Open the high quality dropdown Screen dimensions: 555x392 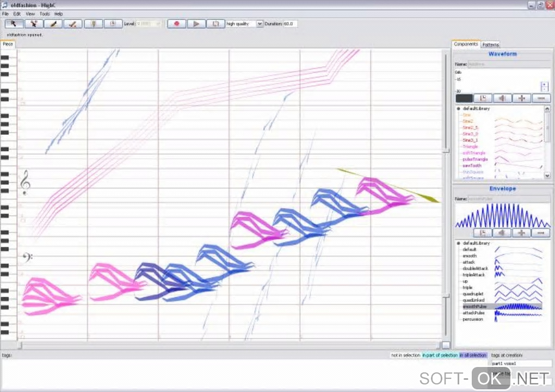click(244, 24)
